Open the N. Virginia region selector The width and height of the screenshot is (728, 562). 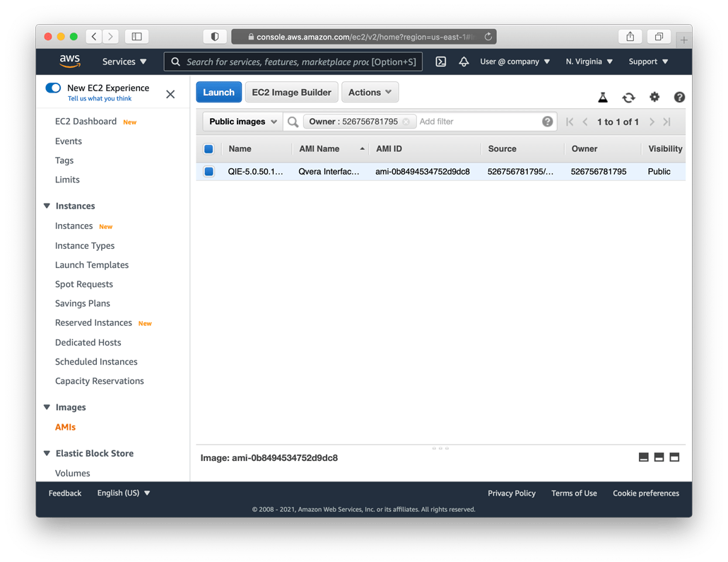589,62
